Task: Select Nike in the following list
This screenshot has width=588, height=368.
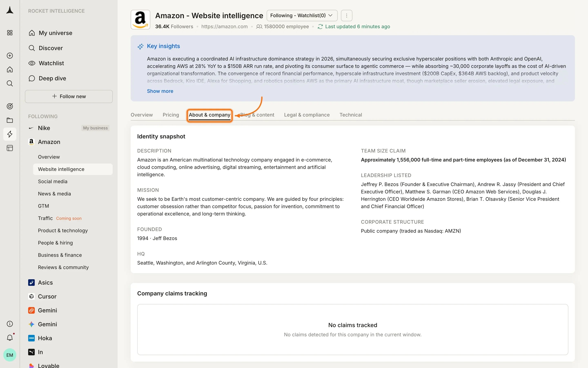Action: [44, 128]
